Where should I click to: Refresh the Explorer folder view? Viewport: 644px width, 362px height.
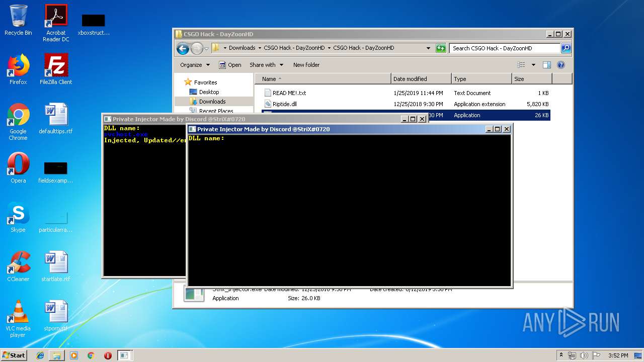pyautogui.click(x=441, y=48)
